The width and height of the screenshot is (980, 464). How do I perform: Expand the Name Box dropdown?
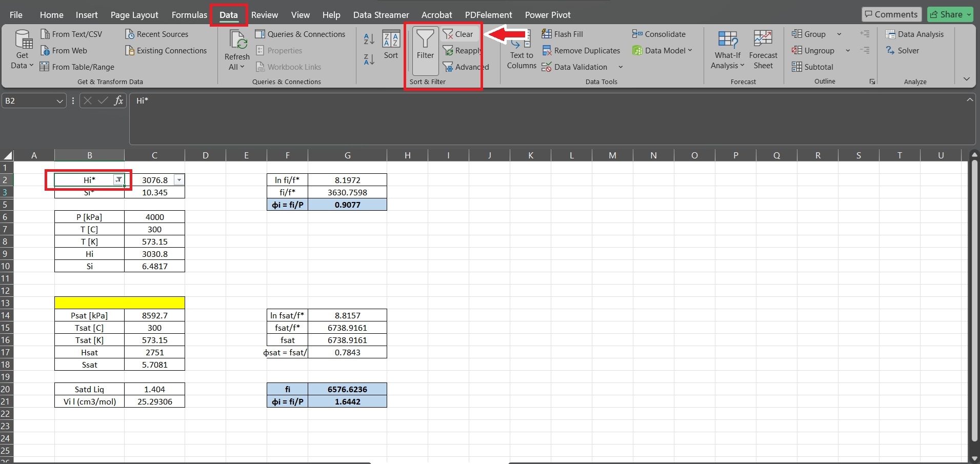tap(59, 102)
